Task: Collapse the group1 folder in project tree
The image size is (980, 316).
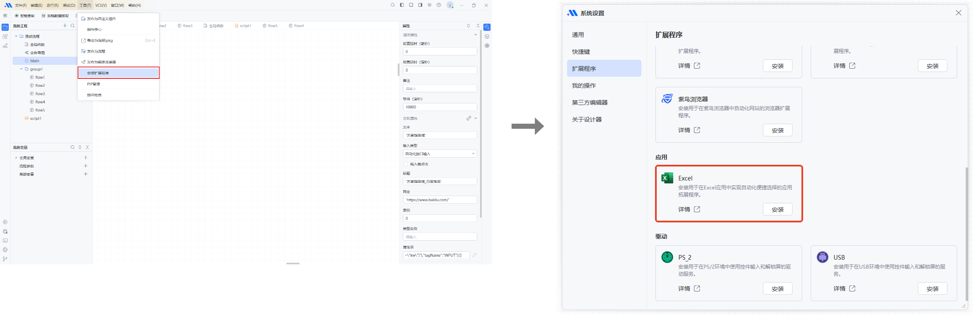Action: [21, 69]
